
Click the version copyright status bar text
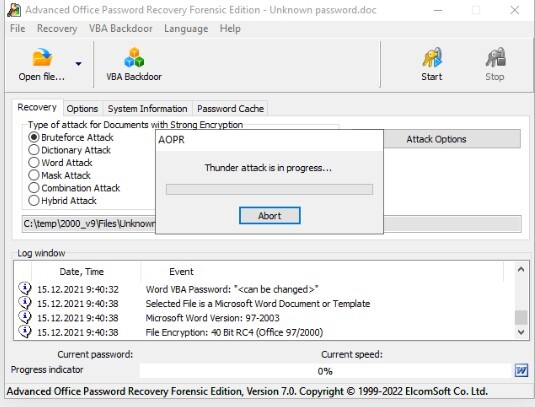point(247,391)
